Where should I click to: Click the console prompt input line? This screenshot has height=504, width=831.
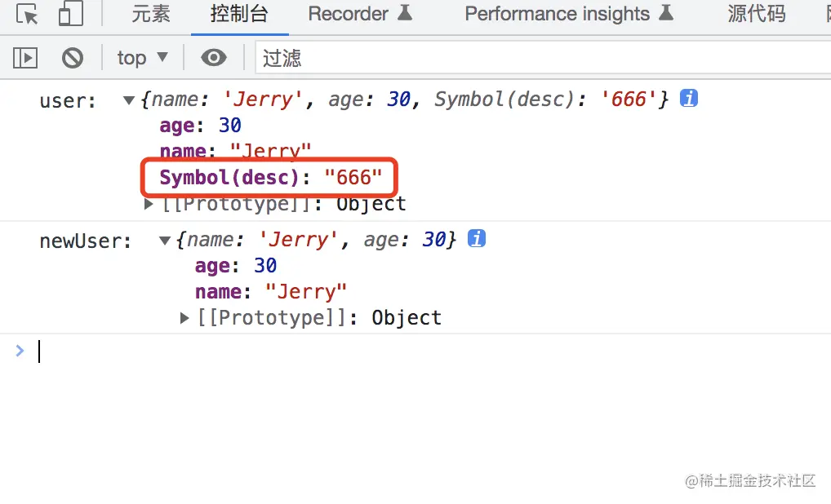pos(408,351)
